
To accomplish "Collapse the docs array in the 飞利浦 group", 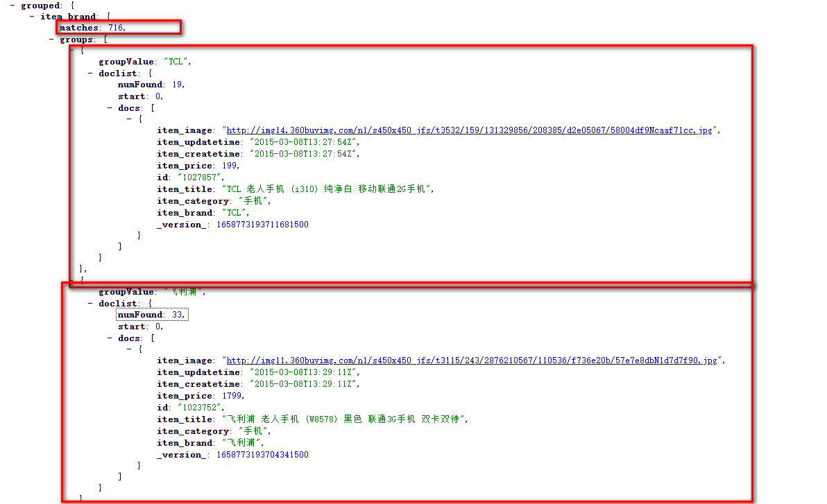I will click(x=110, y=338).
